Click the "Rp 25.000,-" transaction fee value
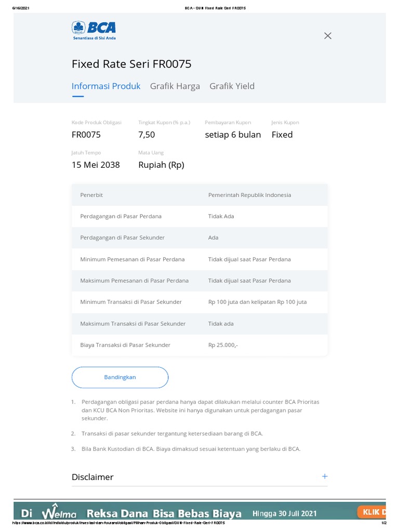The image size is (399, 532). click(223, 345)
